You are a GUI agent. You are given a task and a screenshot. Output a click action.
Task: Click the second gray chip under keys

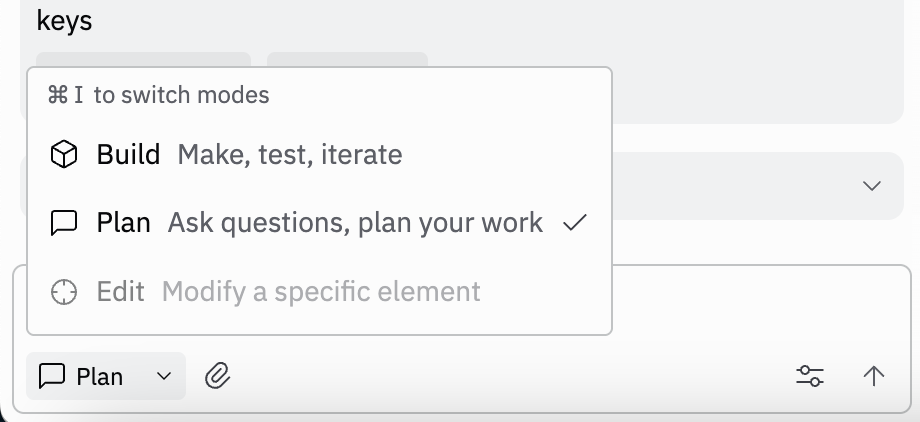coord(347,59)
